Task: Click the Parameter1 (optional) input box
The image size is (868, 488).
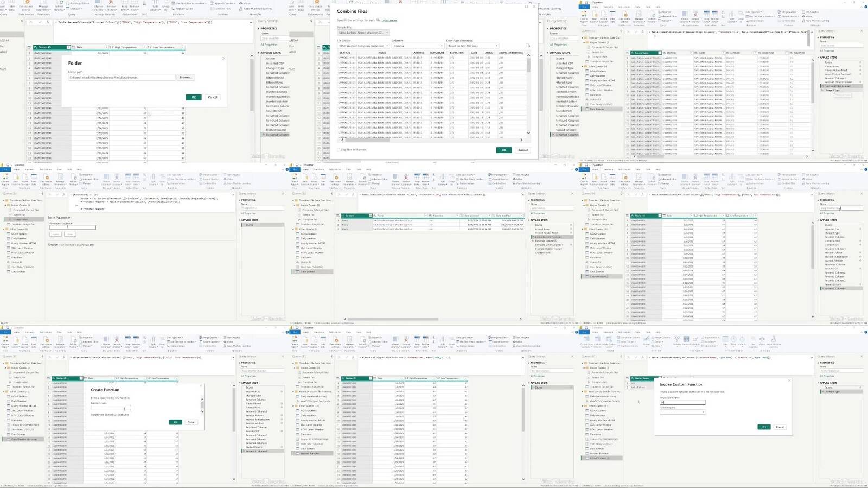Action: coord(73,227)
